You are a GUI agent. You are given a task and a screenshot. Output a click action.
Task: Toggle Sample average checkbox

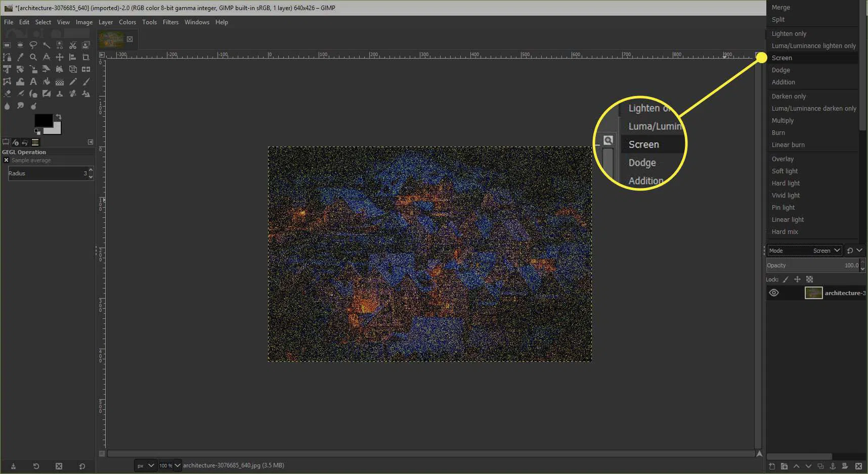tap(6, 160)
